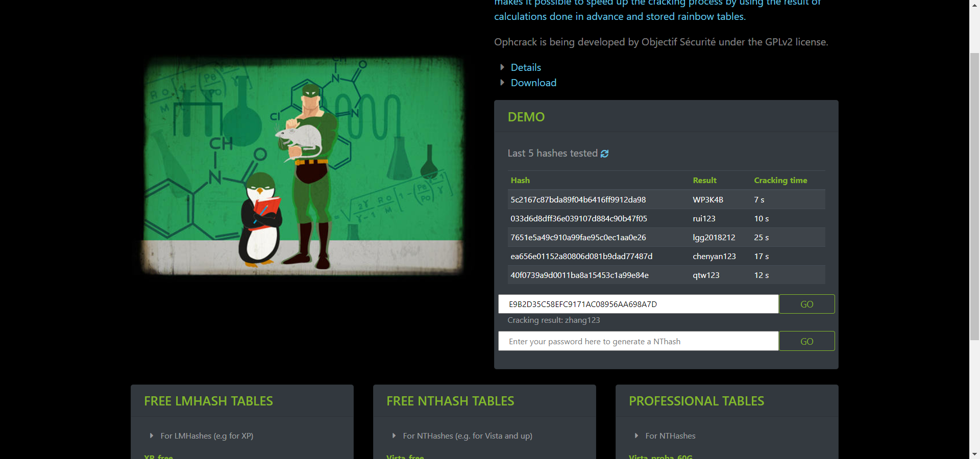Click the result chenyan123

(714, 256)
